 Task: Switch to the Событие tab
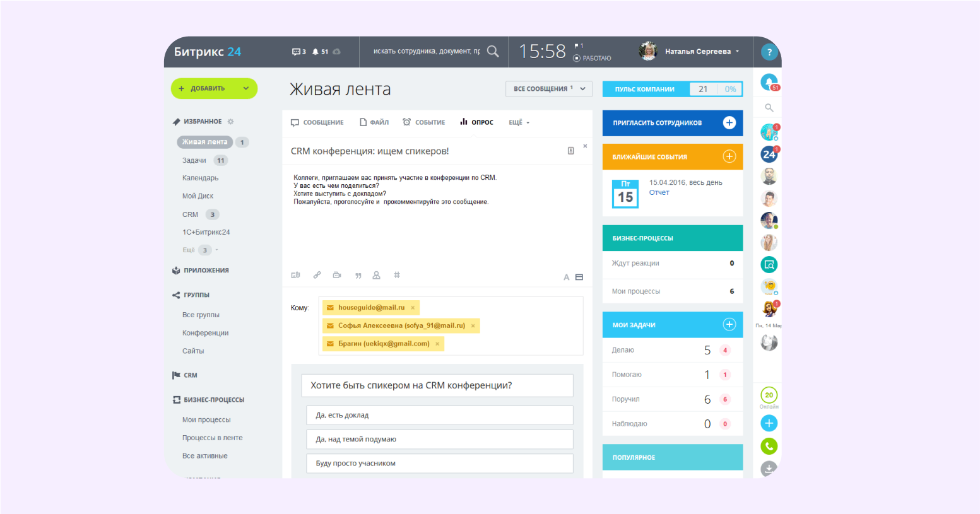tap(424, 122)
